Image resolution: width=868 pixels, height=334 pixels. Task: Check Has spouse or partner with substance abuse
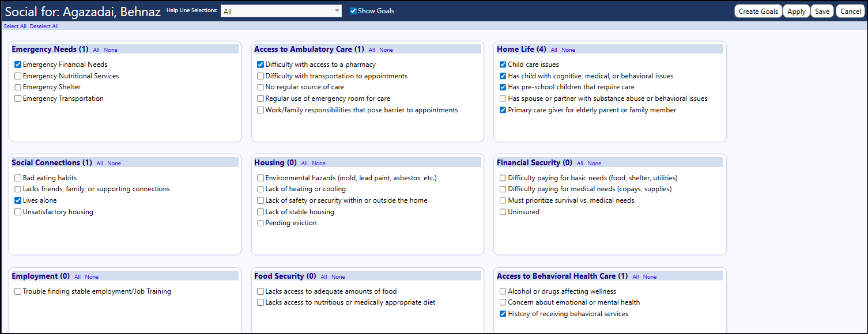[503, 98]
